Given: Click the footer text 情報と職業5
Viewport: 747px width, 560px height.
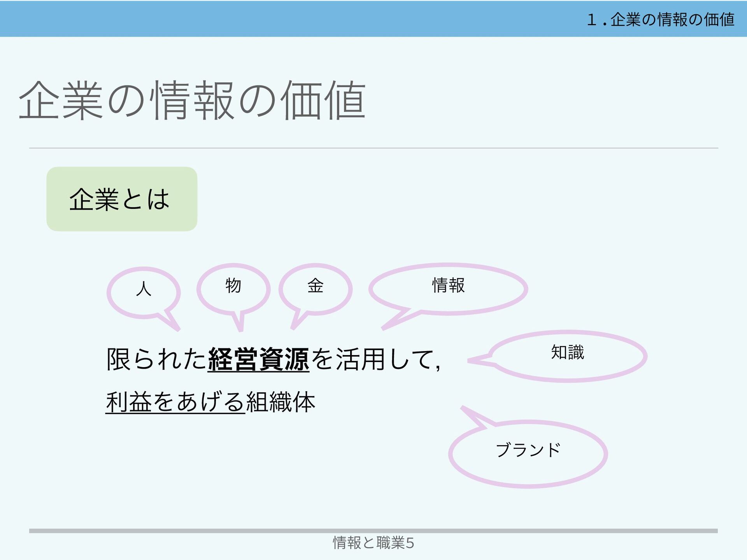Looking at the screenshot, I should pos(373,542).
